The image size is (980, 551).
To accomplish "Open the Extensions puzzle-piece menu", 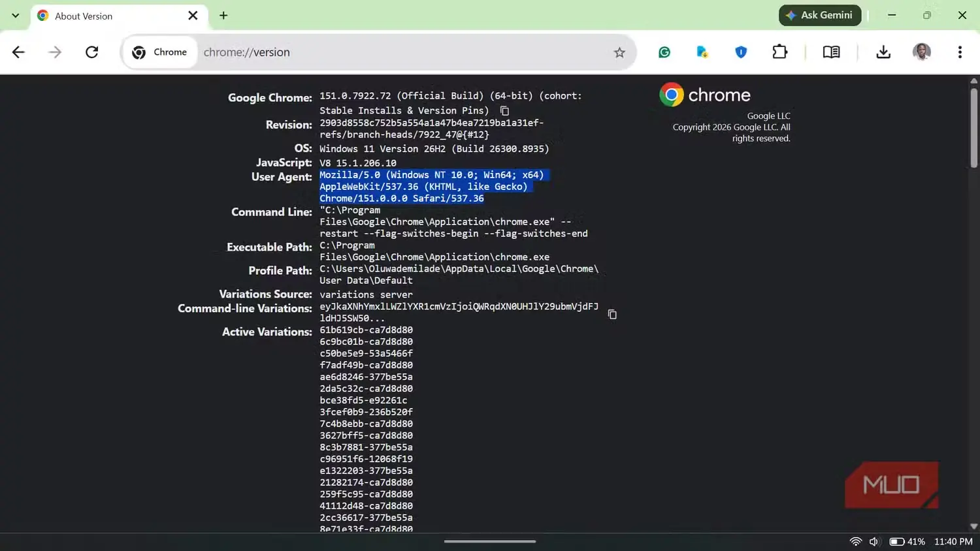I will (780, 52).
